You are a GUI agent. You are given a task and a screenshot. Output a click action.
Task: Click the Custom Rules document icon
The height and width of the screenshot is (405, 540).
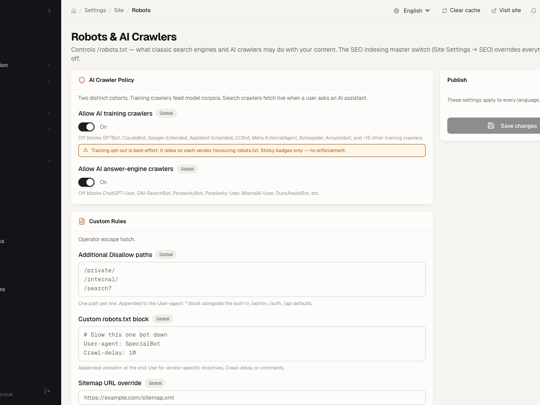tap(82, 221)
